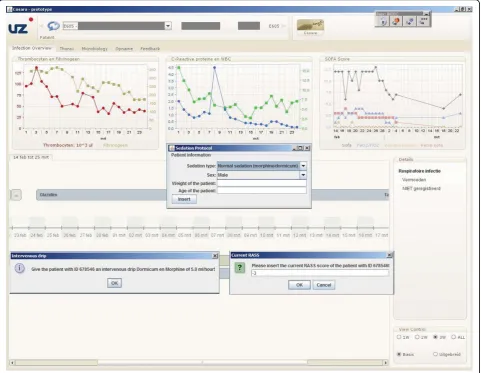Select the 2W view radio button
This screenshot has height=373, width=481.
[x=417, y=337]
